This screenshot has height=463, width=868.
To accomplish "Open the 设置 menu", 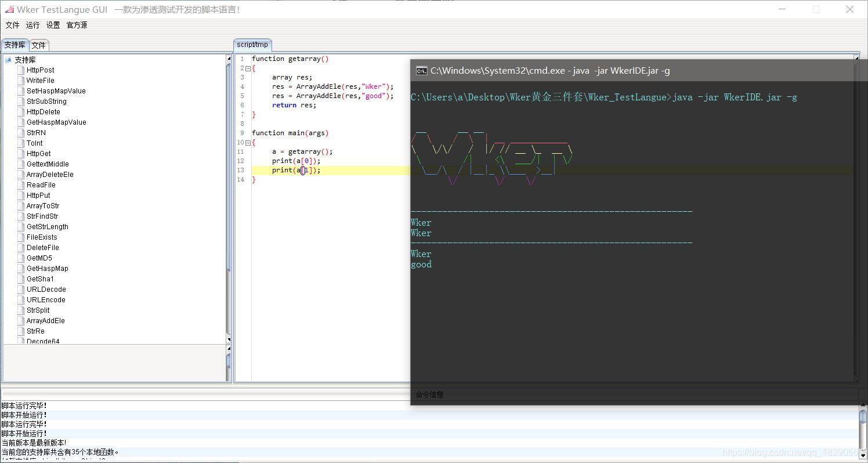I will click(x=53, y=25).
